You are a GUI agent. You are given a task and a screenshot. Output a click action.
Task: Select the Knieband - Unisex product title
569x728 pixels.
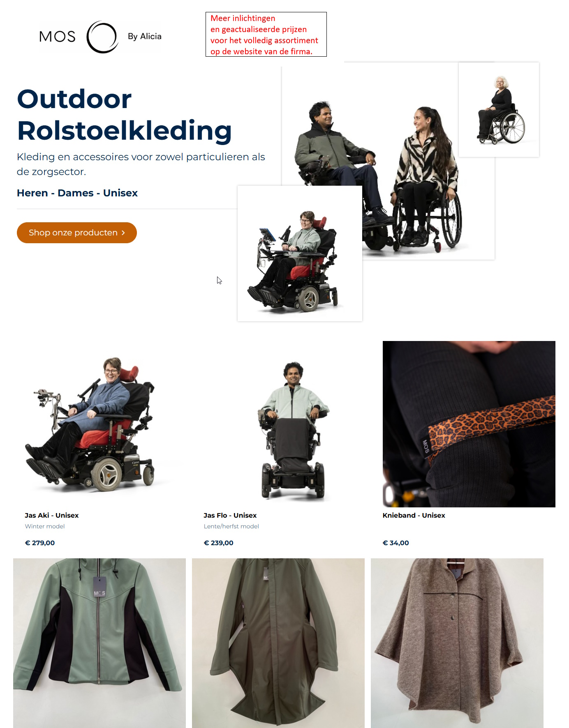414,515
